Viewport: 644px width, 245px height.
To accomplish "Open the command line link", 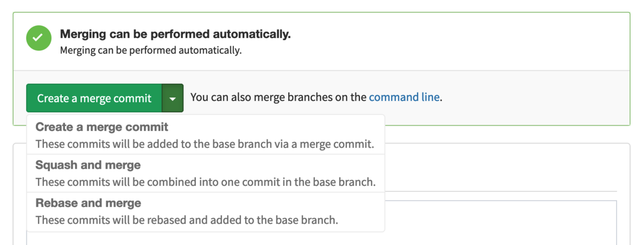I will pos(404,98).
